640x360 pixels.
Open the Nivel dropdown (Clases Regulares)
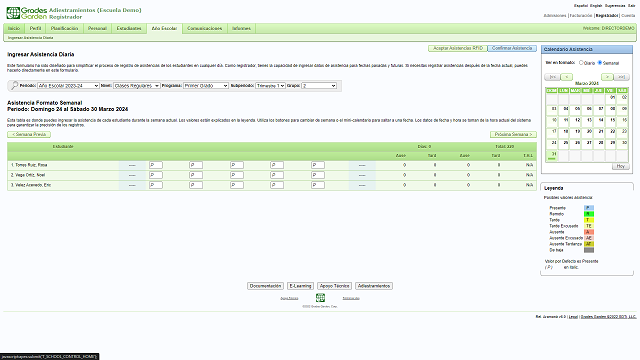[x=136, y=86]
